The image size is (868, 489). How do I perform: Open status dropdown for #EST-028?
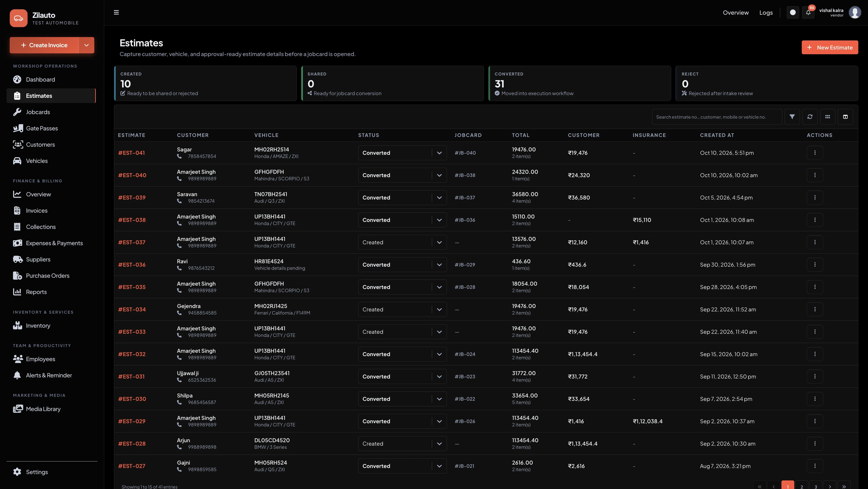tap(402, 444)
